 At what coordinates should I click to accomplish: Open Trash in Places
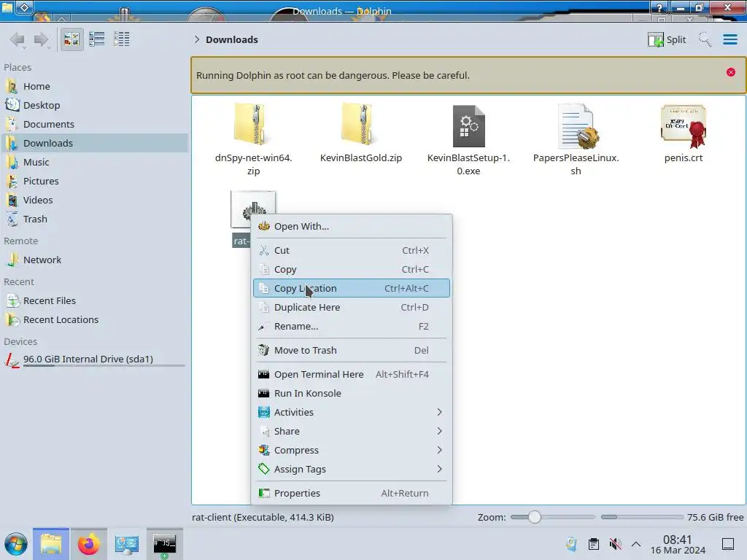pos(94,219)
